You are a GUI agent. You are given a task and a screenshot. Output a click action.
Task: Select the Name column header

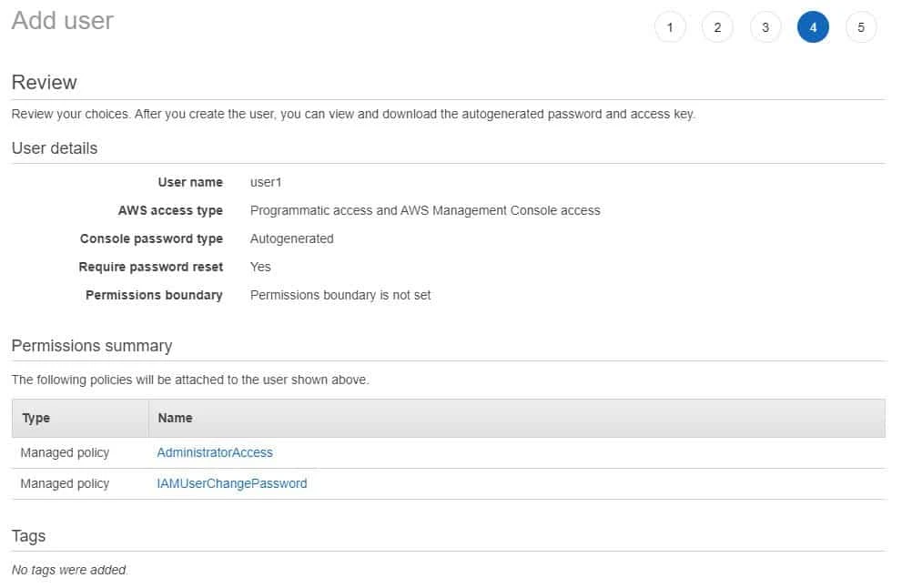(175, 418)
